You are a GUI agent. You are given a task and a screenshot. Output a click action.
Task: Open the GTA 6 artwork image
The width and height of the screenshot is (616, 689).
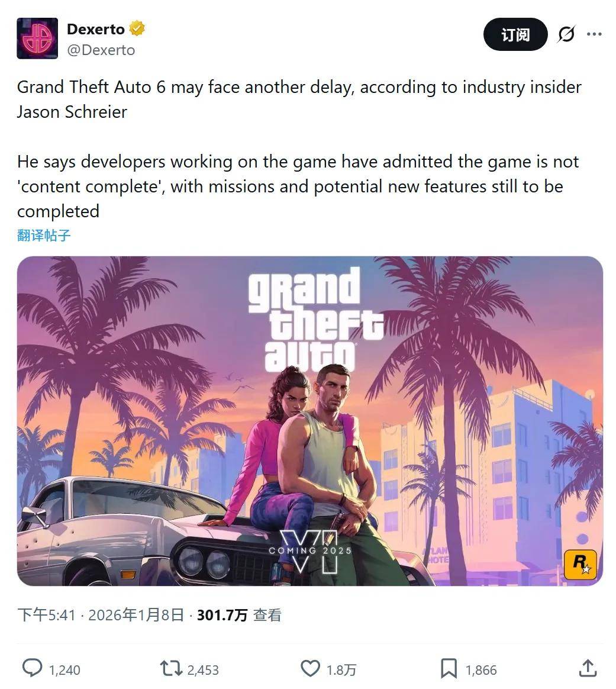(x=309, y=421)
